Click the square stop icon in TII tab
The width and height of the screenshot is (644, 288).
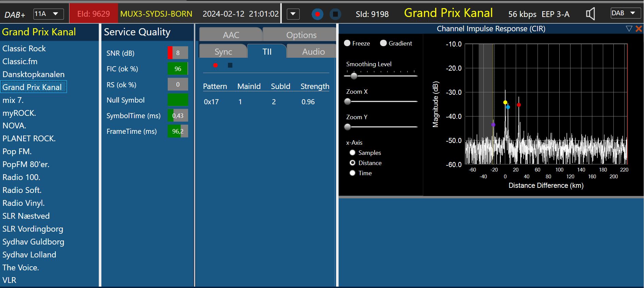230,65
